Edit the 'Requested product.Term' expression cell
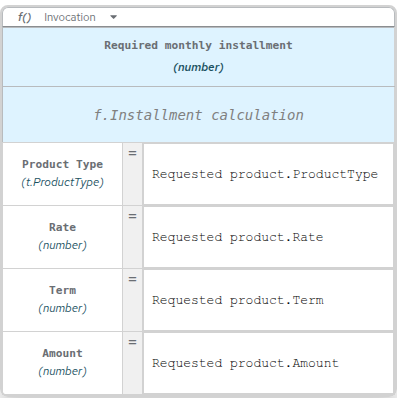Viewport: 397px width, 398px height. (268, 300)
